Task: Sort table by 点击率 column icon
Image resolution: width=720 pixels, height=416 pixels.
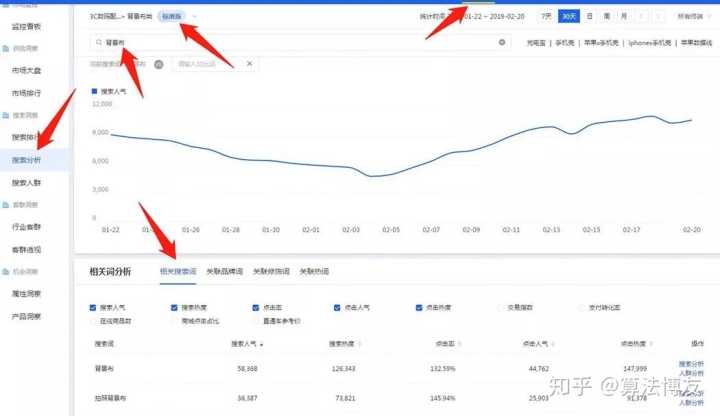Action: [x=460, y=344]
